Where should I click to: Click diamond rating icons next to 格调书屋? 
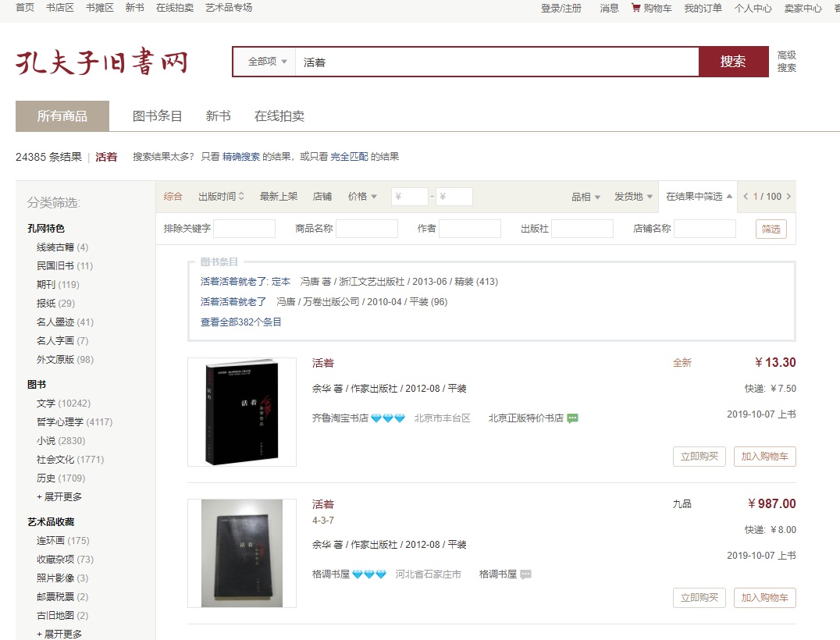[x=369, y=574]
